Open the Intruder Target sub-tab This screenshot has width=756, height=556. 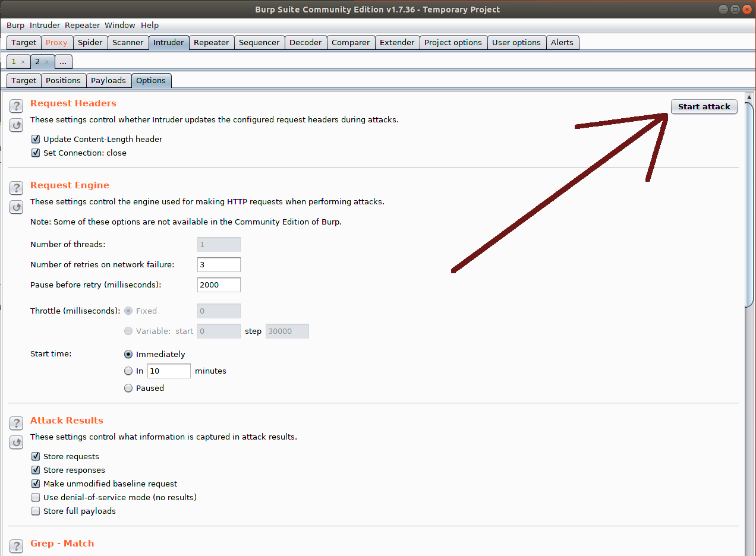pos(24,80)
